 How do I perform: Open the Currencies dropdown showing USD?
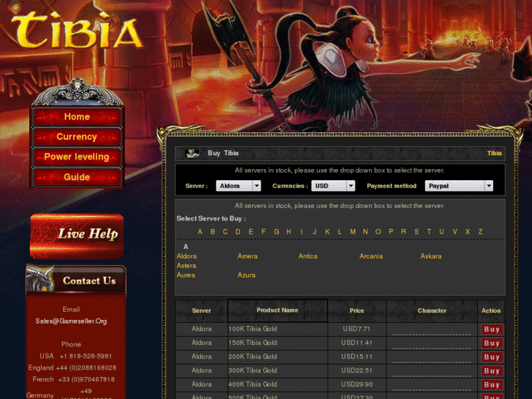pyautogui.click(x=333, y=186)
